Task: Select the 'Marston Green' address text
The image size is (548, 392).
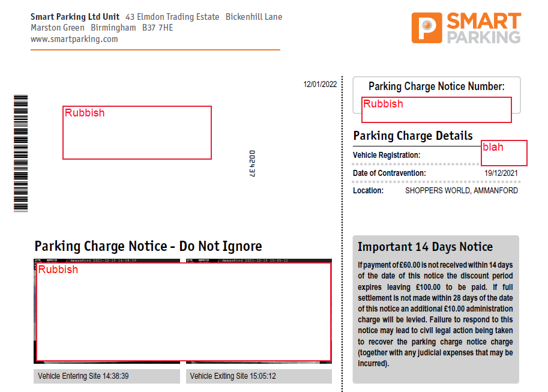Action: (x=57, y=28)
